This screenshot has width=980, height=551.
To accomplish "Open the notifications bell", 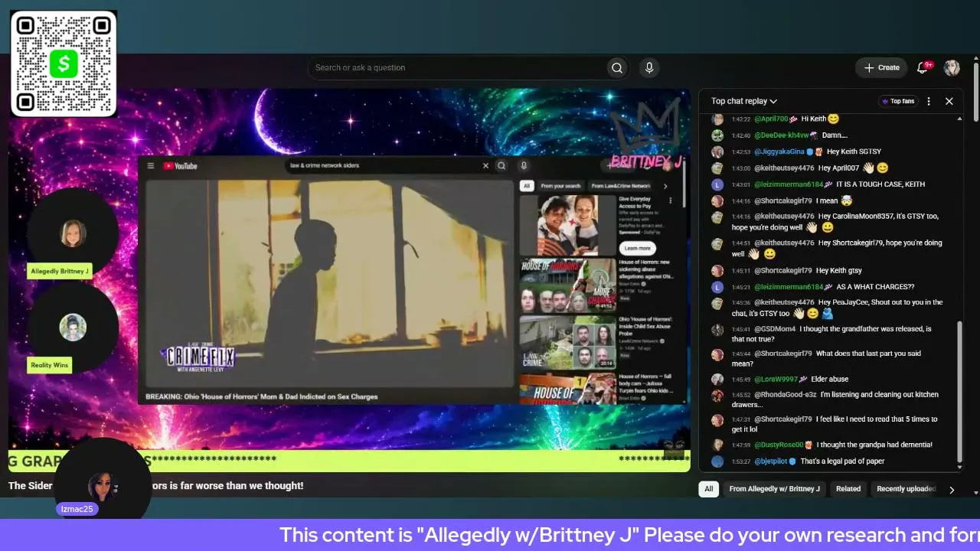I will tap(923, 67).
